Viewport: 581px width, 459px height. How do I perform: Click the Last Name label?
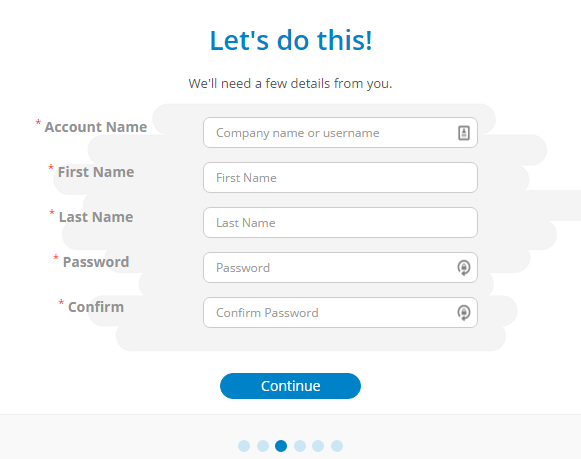coord(96,217)
